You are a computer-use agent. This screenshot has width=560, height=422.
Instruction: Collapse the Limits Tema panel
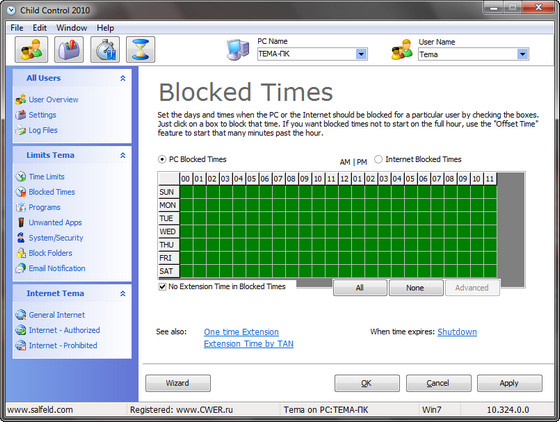[x=122, y=155]
